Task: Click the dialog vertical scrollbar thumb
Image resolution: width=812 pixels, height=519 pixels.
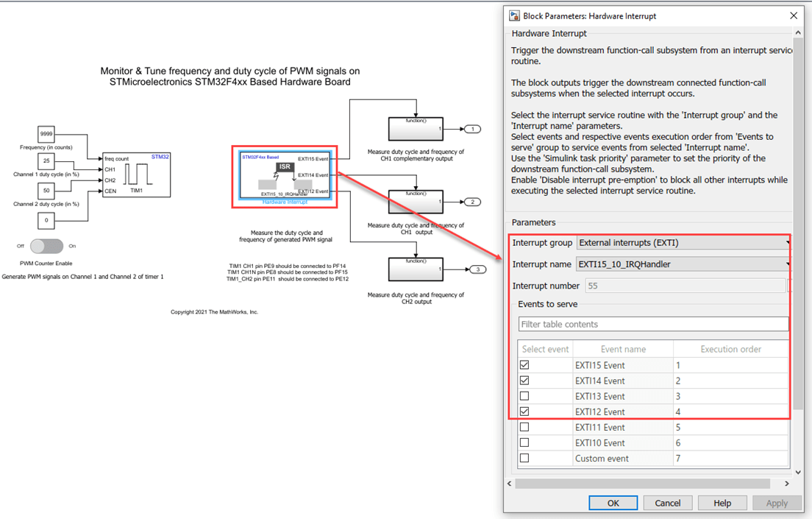Action: point(798,223)
